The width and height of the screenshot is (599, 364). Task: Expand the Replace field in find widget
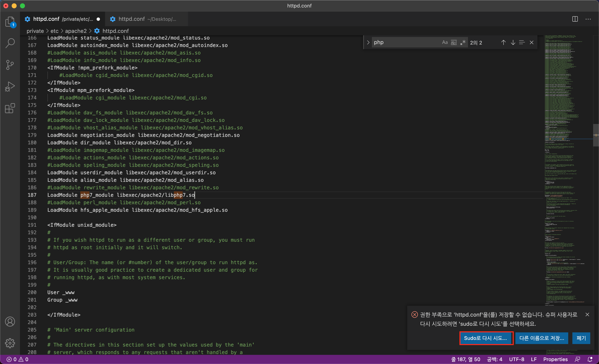(x=368, y=42)
